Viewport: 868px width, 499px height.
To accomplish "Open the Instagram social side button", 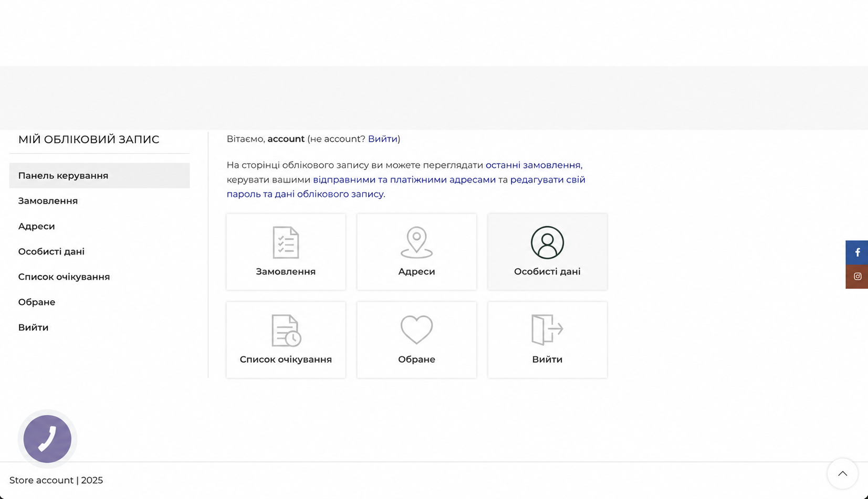I will tap(856, 277).
